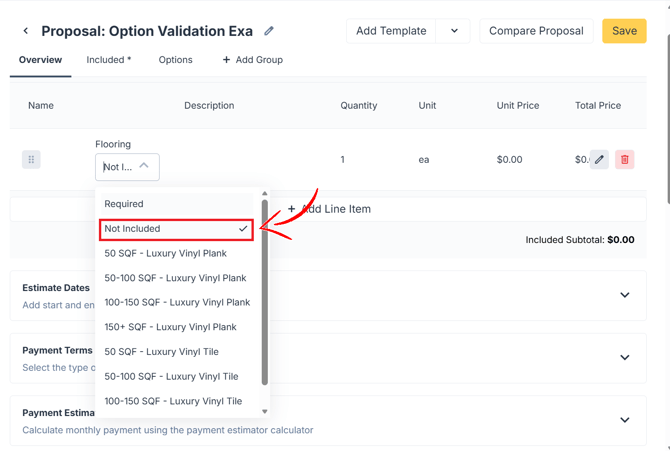Choose 100-150 SQF - Luxury Vinyl Plank
670x451 pixels.
177,303
